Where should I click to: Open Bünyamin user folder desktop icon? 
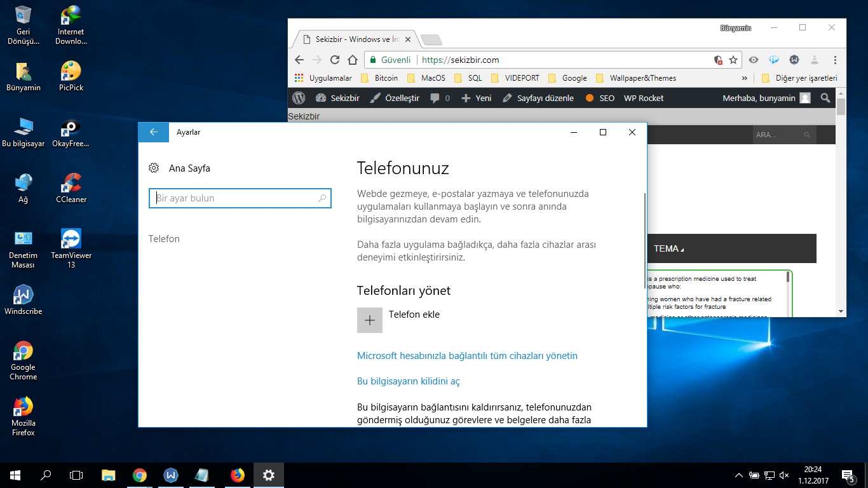click(24, 77)
